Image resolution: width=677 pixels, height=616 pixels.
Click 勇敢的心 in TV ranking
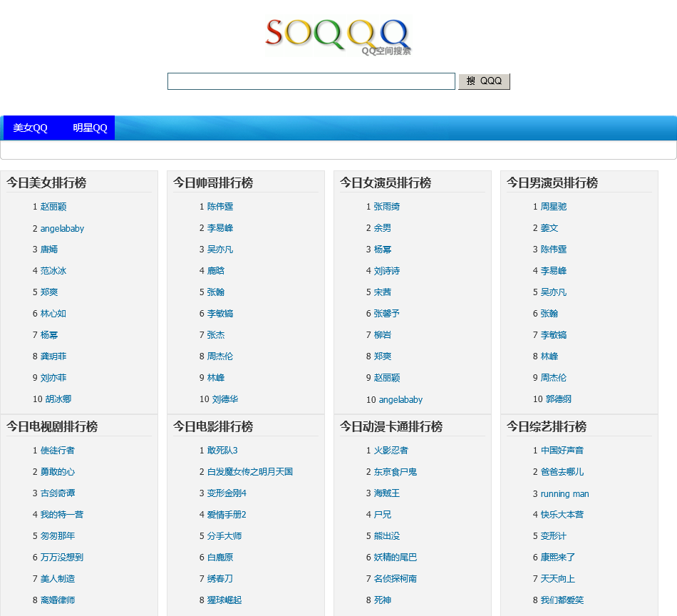click(x=58, y=472)
